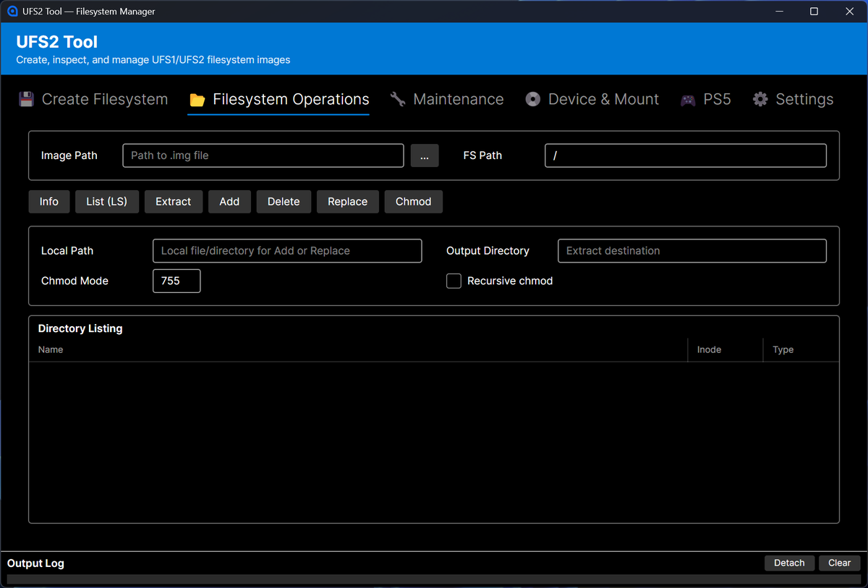Clear the Output Log
868x588 pixels.
[840, 563]
